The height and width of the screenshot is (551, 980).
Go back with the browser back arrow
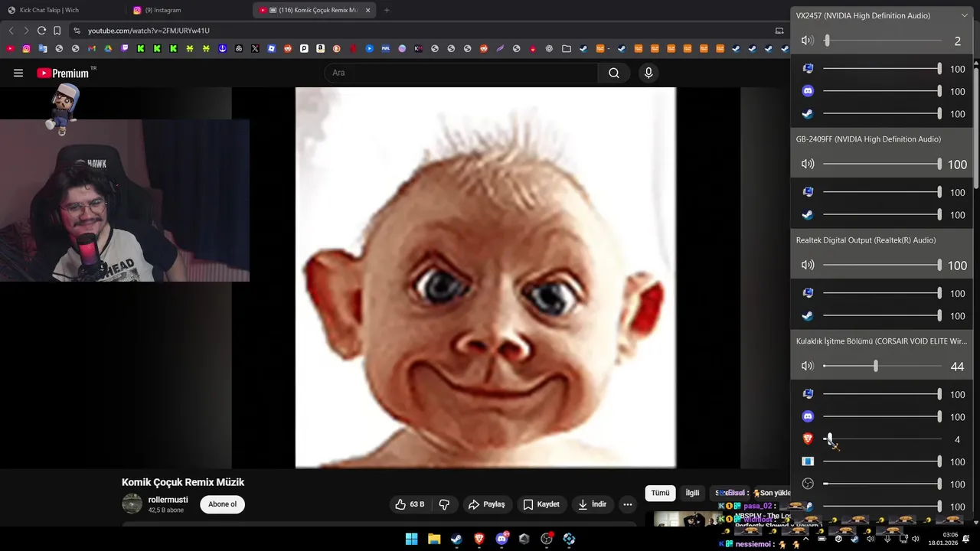click(x=11, y=31)
